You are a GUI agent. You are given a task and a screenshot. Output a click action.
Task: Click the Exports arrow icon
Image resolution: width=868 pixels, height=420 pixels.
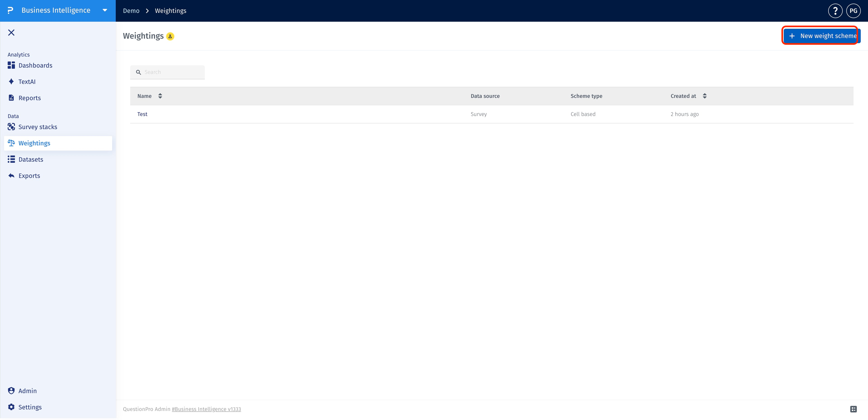(x=11, y=176)
